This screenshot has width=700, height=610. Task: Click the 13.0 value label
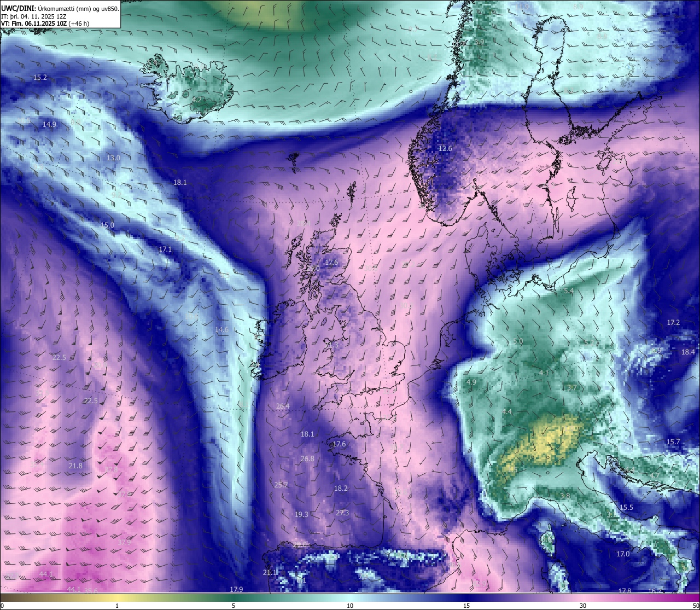point(113,158)
